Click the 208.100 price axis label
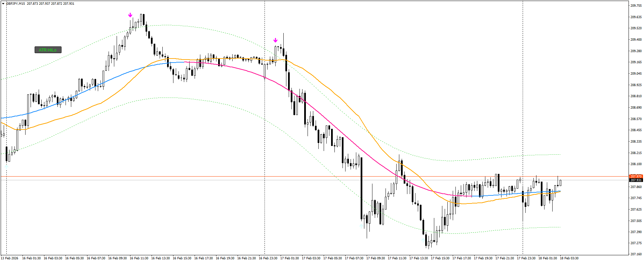The width and height of the screenshot is (644, 262). pos(636,164)
